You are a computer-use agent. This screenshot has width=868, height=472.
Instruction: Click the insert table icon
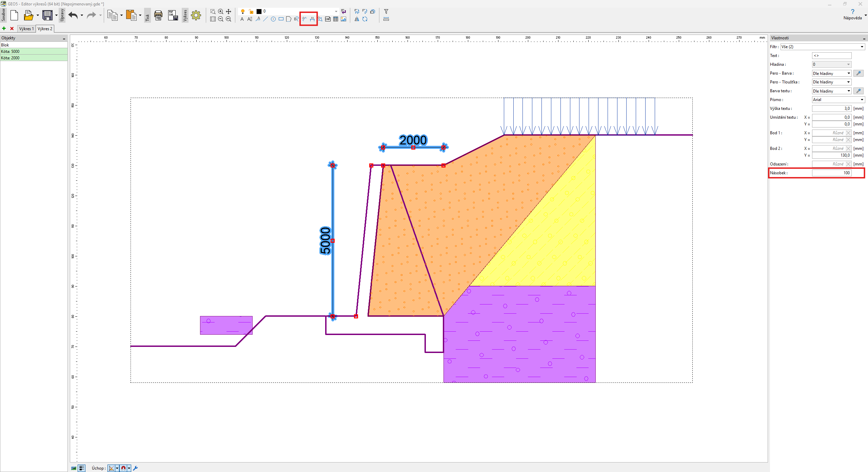[336, 19]
